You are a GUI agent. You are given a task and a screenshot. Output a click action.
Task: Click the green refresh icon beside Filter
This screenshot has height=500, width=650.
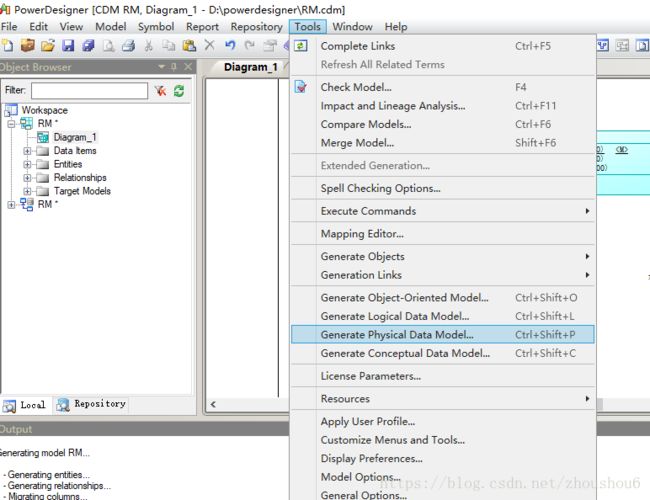click(179, 90)
